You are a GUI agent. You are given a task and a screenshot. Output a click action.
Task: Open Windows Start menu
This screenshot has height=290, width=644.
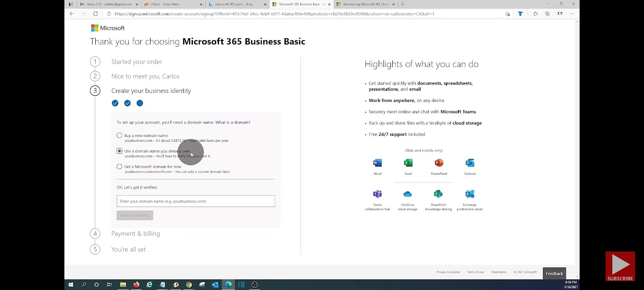click(71, 285)
